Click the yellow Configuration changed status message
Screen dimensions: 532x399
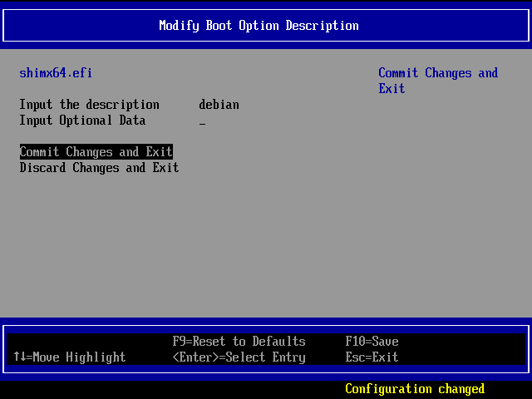point(414,389)
